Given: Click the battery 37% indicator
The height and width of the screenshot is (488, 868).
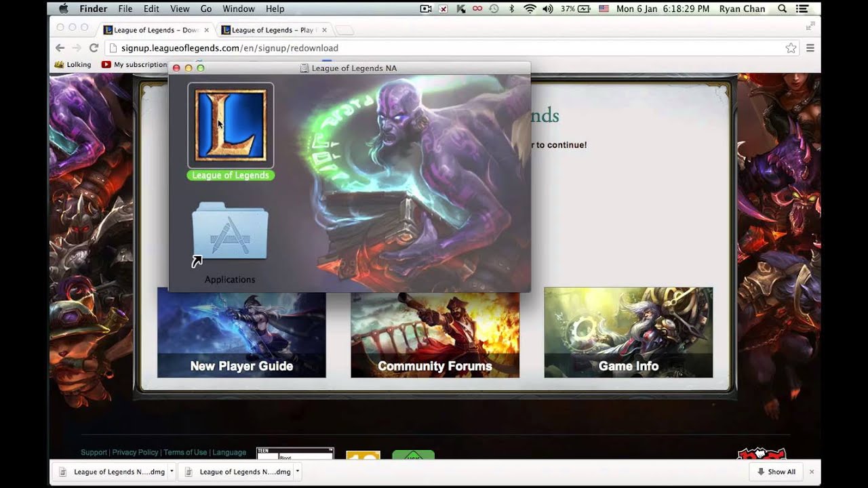Looking at the screenshot, I should 576,9.
